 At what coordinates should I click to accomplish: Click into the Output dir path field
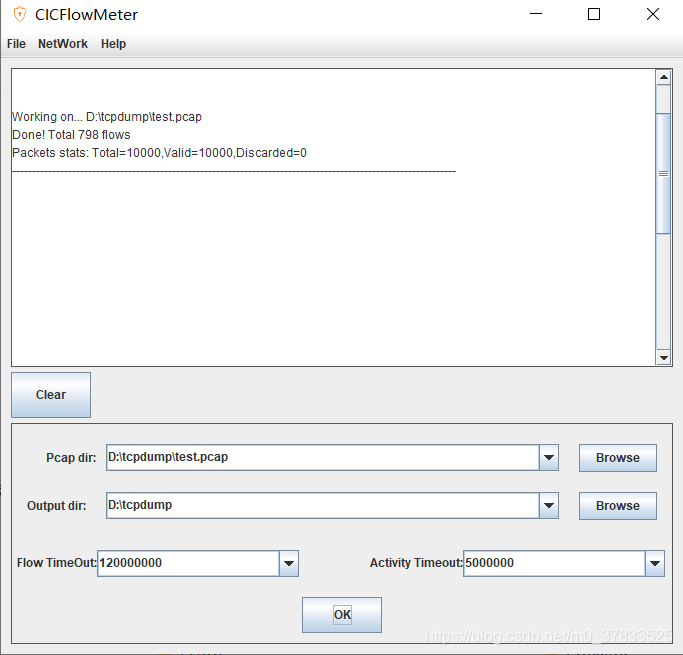[x=323, y=505]
